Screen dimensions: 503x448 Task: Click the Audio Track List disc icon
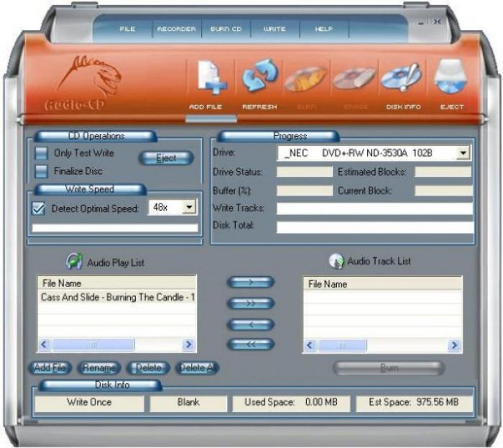[336, 261]
